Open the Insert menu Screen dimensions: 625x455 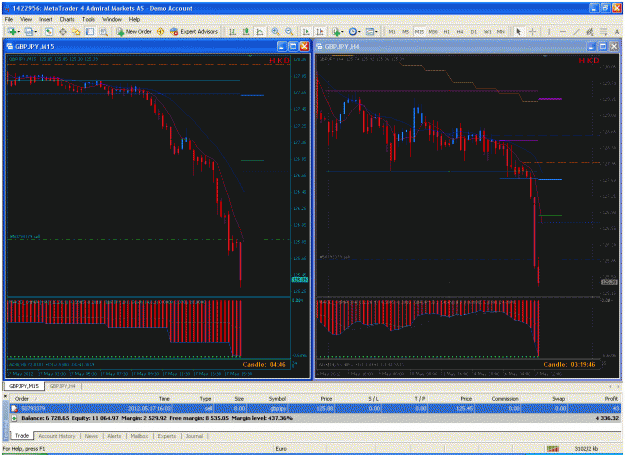coord(45,19)
